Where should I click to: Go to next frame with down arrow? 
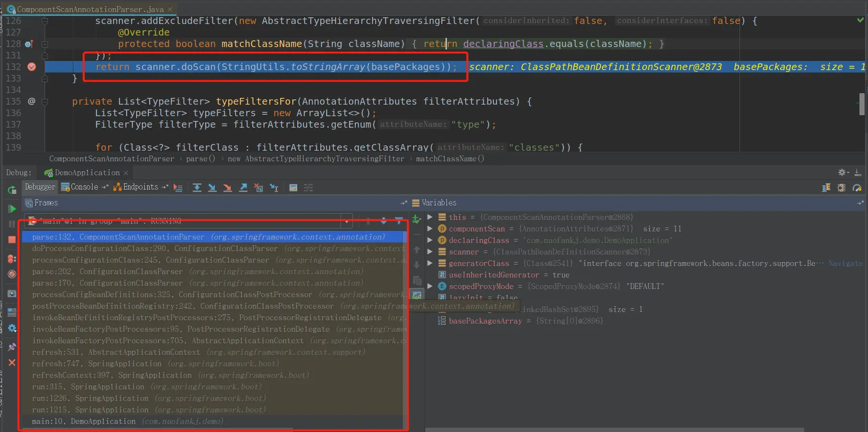(384, 221)
